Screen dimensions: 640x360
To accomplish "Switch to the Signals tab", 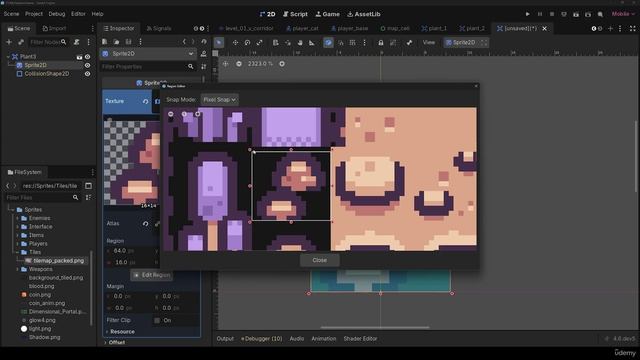I will click(x=159, y=28).
